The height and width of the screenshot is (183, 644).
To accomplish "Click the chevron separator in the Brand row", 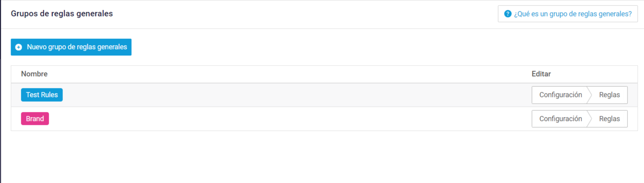I will click(x=589, y=119).
